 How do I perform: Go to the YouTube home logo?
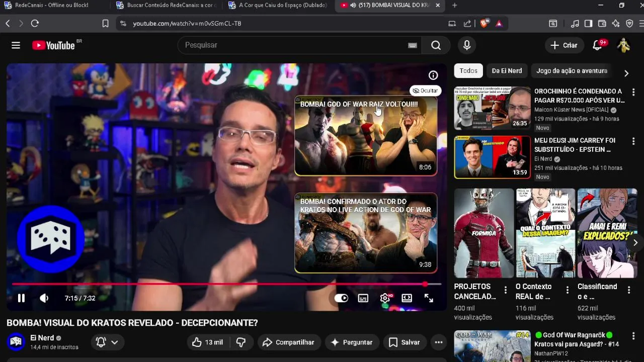tap(53, 45)
